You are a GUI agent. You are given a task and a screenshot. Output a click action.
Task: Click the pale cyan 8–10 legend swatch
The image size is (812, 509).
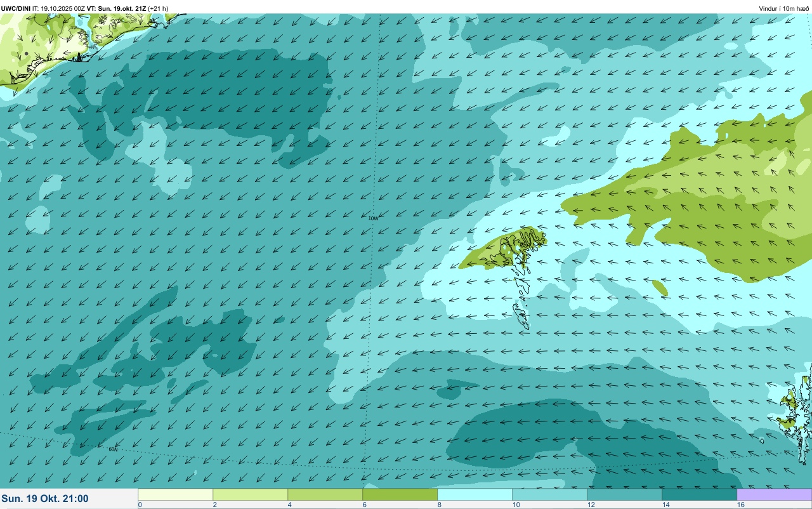[475, 494]
